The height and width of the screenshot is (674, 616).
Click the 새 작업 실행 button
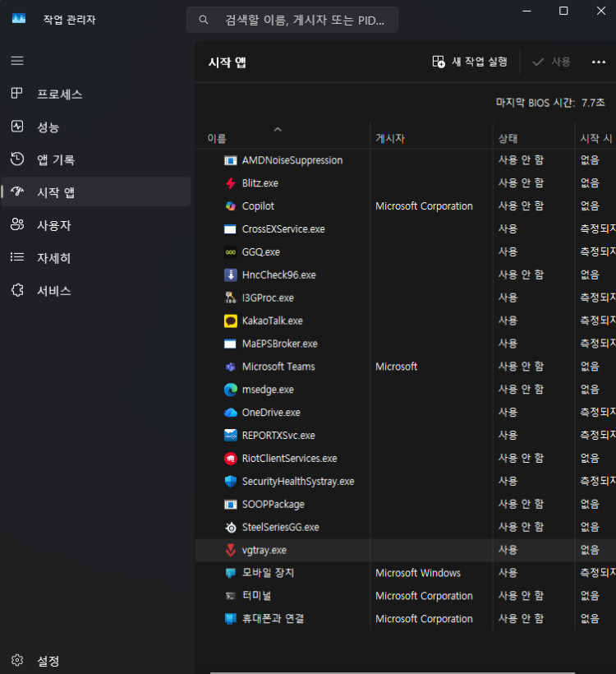[470, 62]
